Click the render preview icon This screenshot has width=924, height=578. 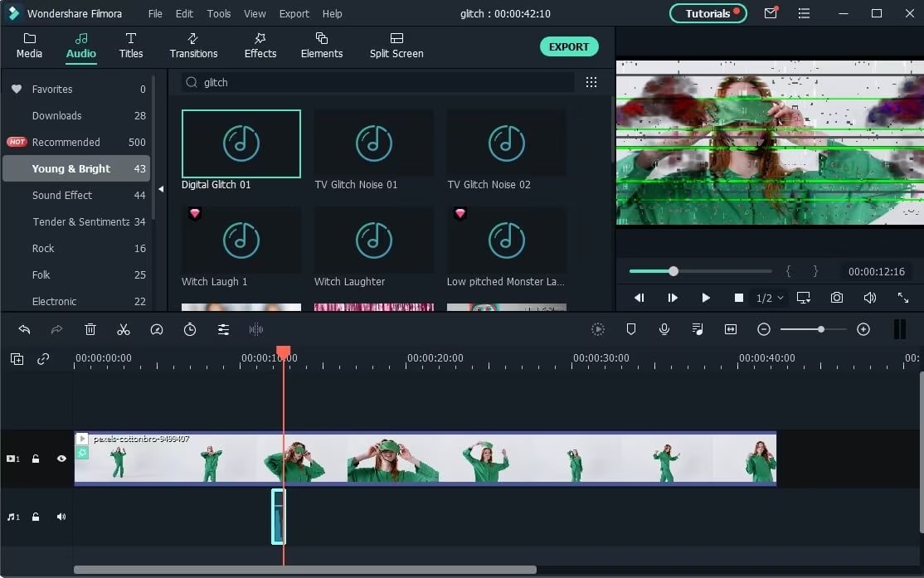coord(597,329)
